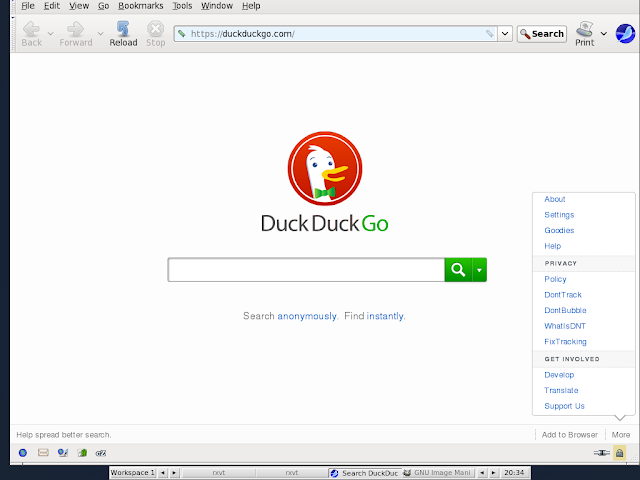Open the Print options dropdown arrow
640x480 pixels.
point(604,34)
